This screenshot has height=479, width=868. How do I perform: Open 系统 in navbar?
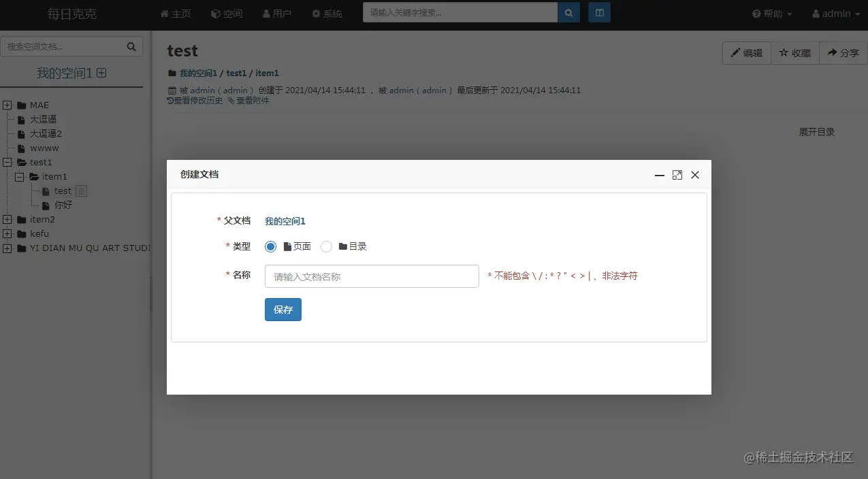coord(327,14)
